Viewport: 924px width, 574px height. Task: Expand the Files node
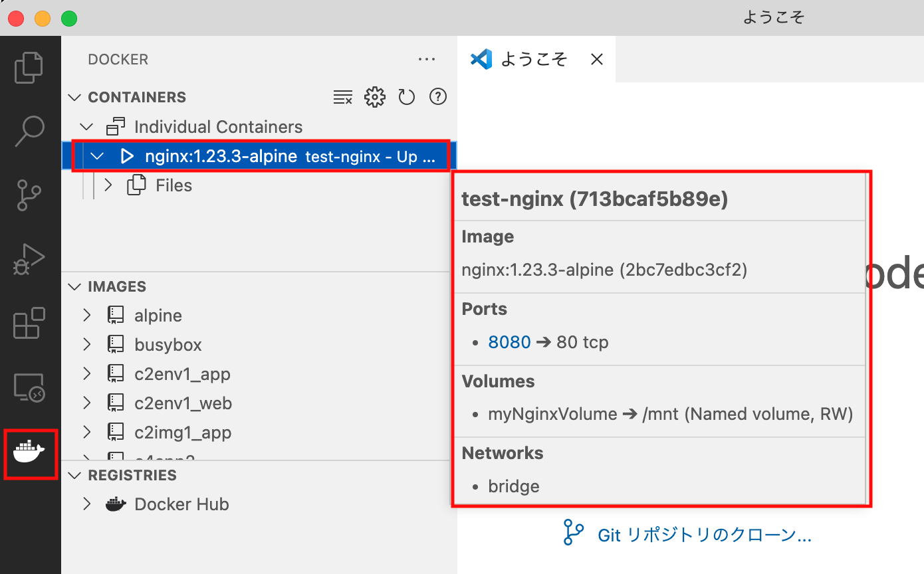point(109,185)
